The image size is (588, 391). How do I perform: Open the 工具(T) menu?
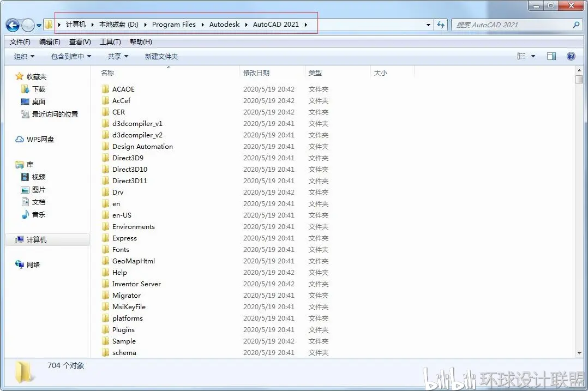pos(110,42)
